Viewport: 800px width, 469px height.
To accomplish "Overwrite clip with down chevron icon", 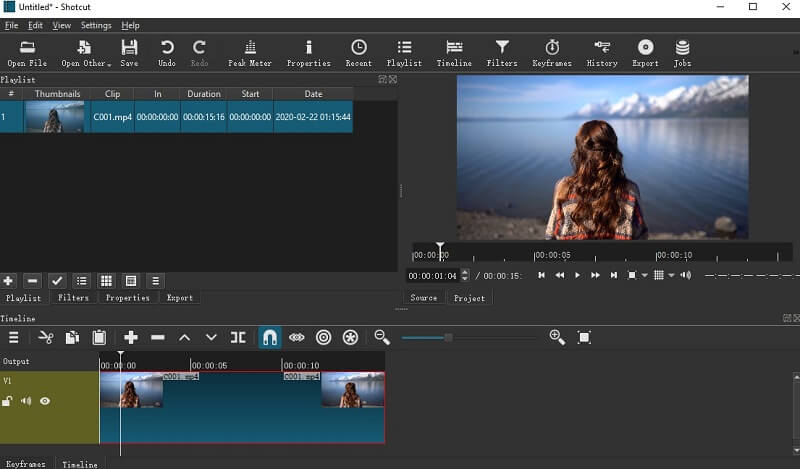I will click(211, 337).
